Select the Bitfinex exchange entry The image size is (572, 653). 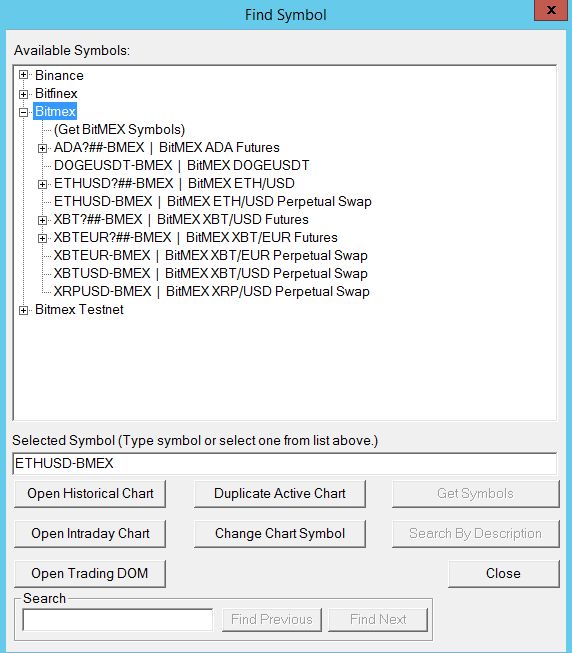pyautogui.click(x=56, y=93)
